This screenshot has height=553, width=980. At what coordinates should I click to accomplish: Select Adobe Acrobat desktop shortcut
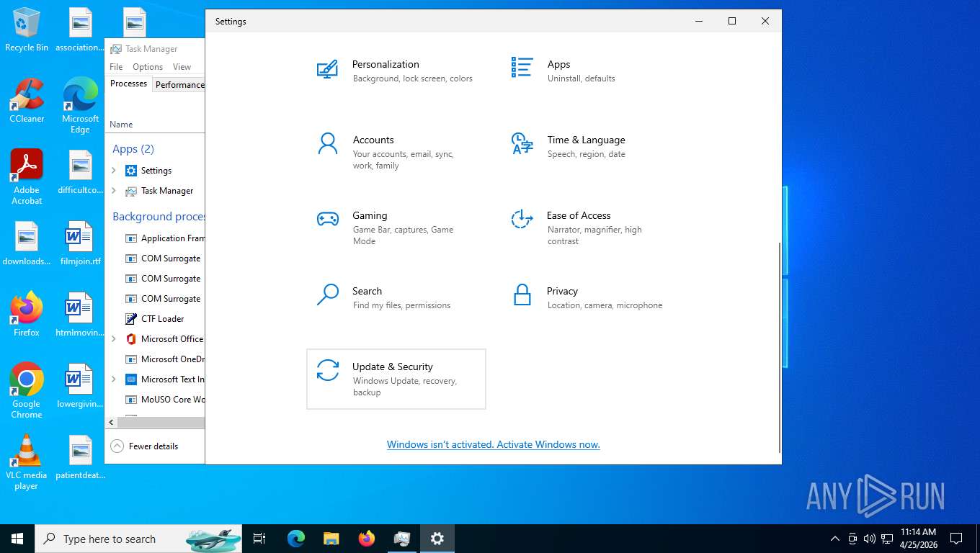[27, 177]
